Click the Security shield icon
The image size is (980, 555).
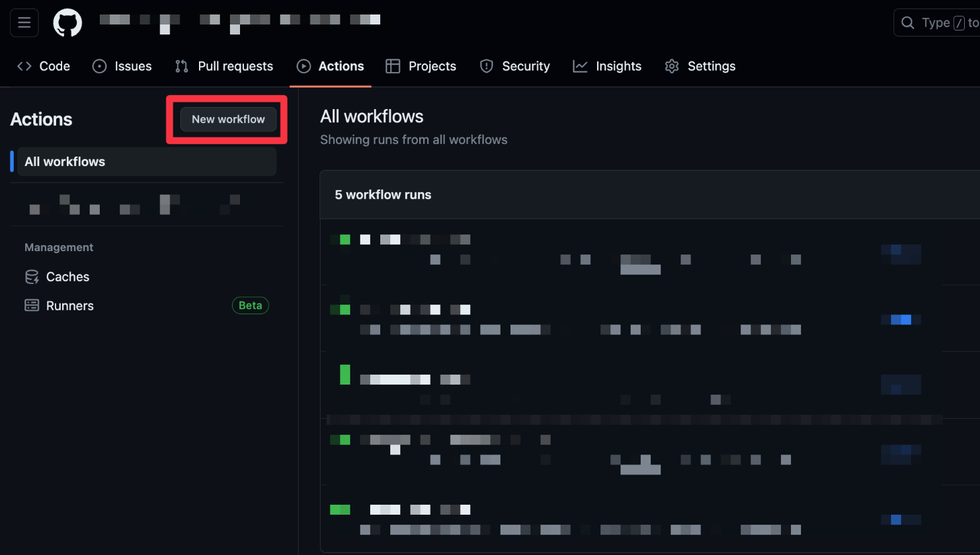(487, 66)
